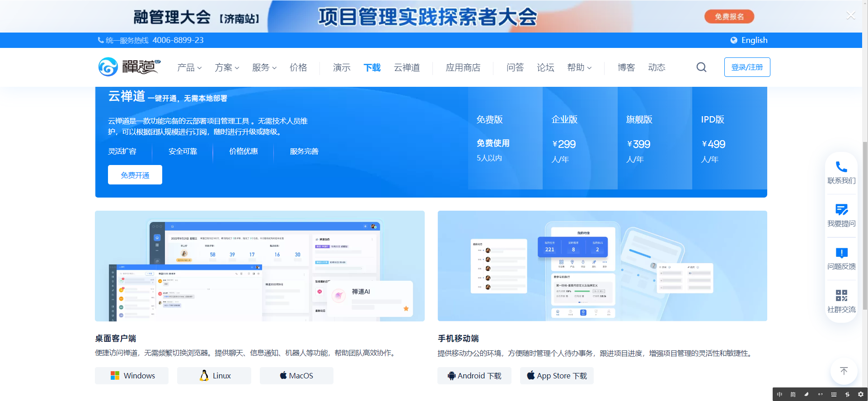The width and height of the screenshot is (868, 401).
Task: Click the 灵活扩容 feature label
Action: (x=122, y=151)
